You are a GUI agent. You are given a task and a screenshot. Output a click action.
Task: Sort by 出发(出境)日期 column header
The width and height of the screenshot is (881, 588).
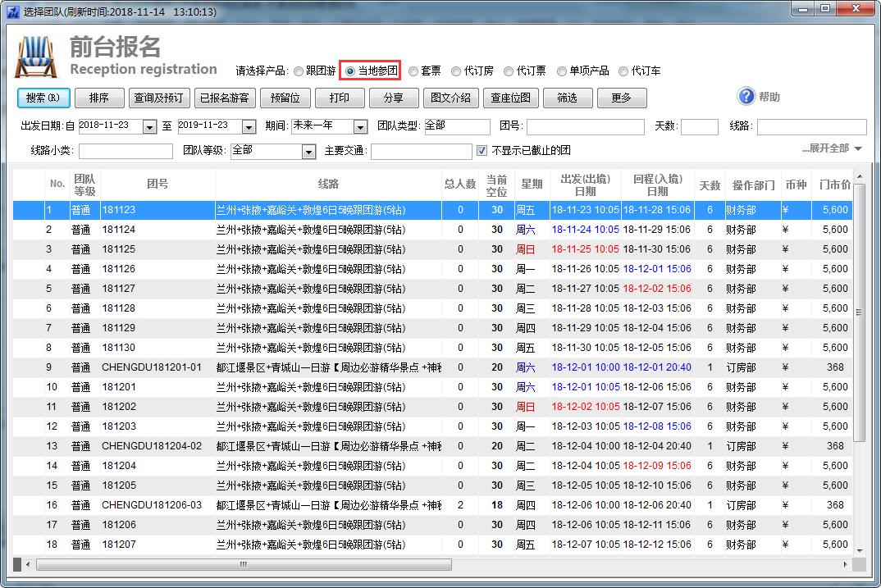pyautogui.click(x=586, y=185)
